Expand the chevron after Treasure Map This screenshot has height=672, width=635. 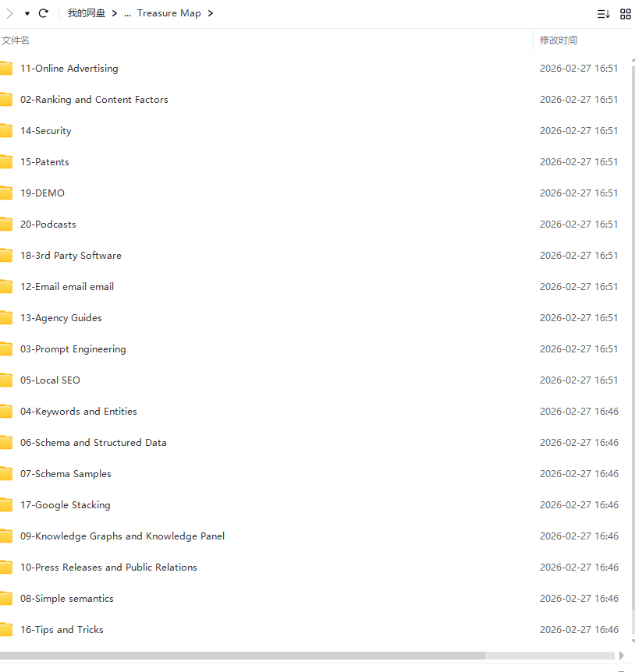tap(211, 13)
